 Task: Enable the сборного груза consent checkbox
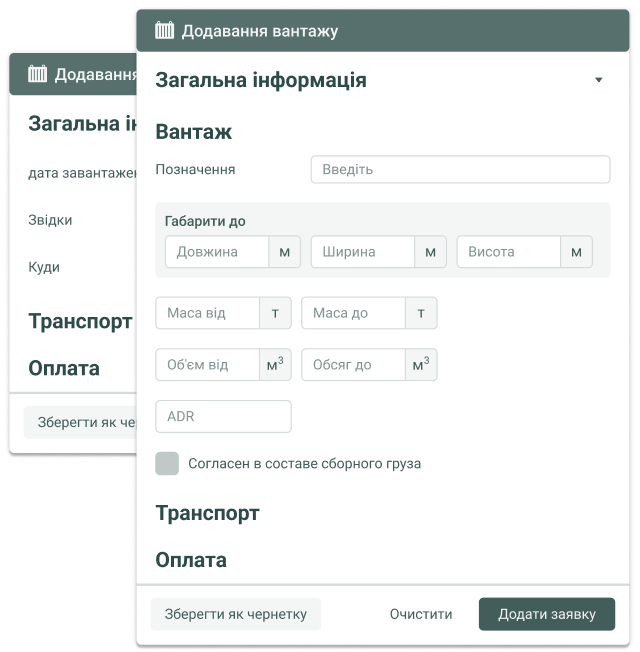[x=168, y=463]
